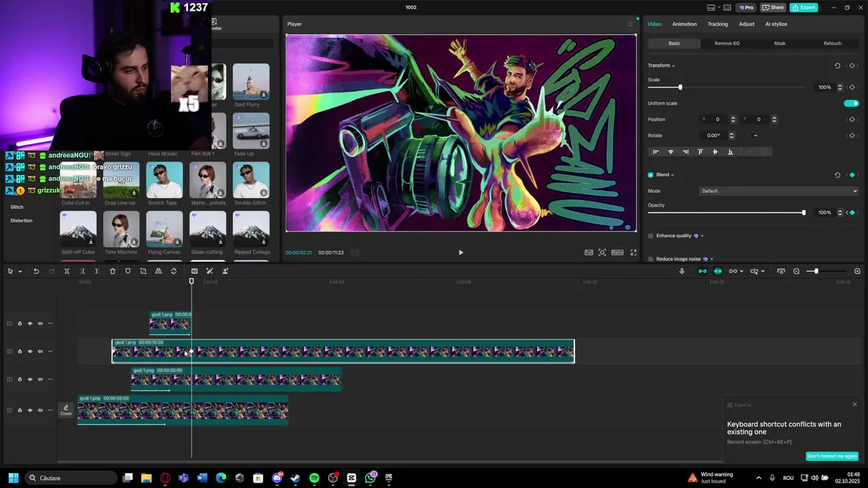The image size is (868, 488).
Task: Collapse the Blend section
Action: [673, 175]
